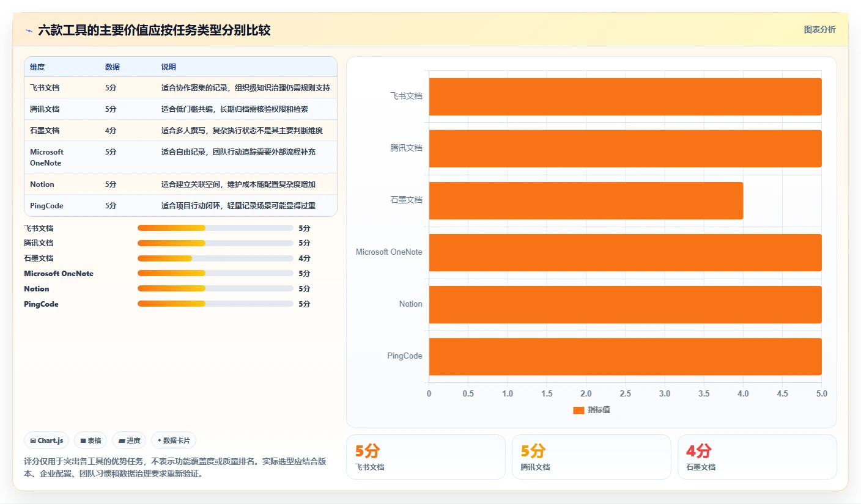Click the 石墨文档 bar in the chart
The width and height of the screenshot is (861, 504).
(586, 200)
